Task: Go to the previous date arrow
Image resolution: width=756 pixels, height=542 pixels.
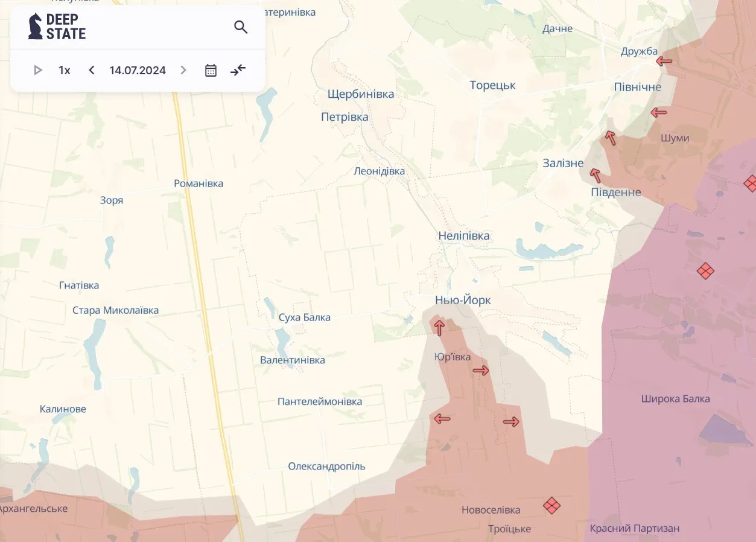Action: click(x=92, y=71)
